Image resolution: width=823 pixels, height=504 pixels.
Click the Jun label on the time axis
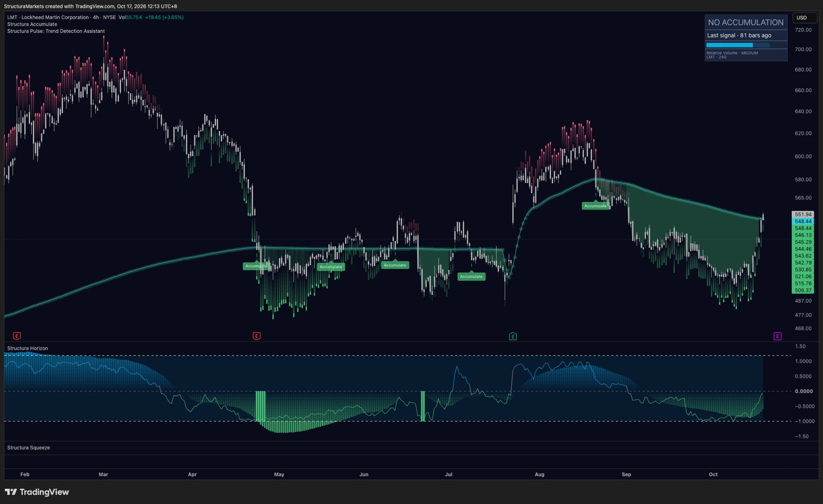click(x=364, y=474)
